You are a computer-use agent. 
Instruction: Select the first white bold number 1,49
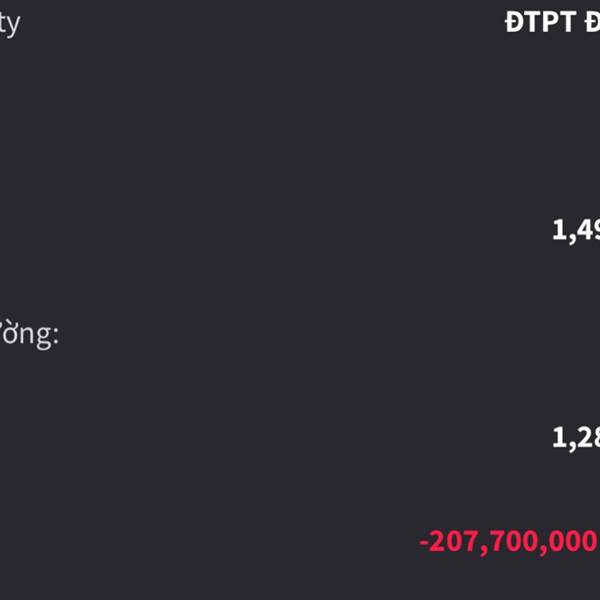pos(576,230)
